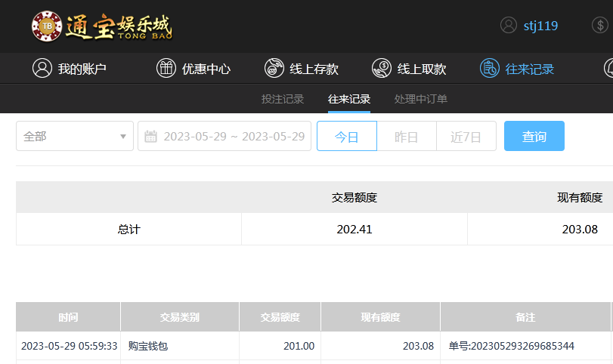Go to 往来记录 main menu item
Viewport: 613px width, 364px height.
pyautogui.click(x=530, y=69)
